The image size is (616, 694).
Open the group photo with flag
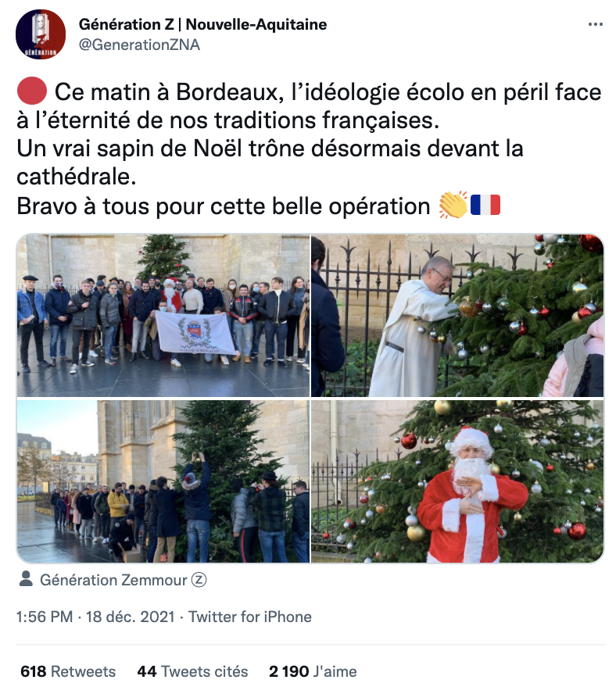coord(163,316)
